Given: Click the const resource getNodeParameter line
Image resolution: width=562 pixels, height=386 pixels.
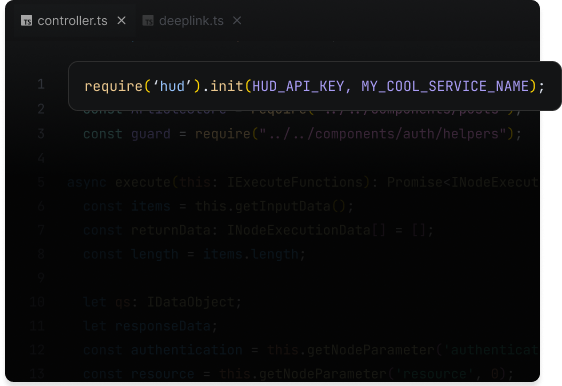Looking at the screenshot, I should click(298, 374).
